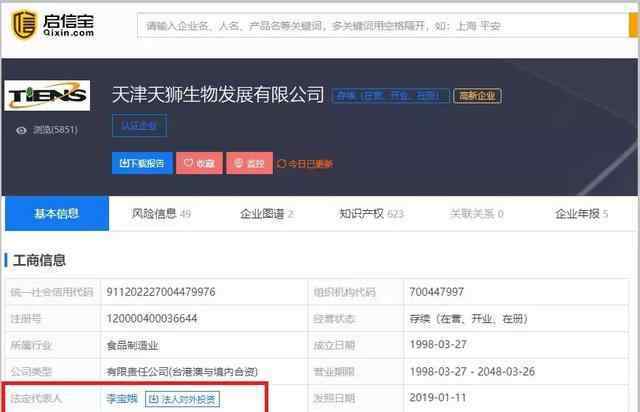640x412 pixels.
Task: Click the TIENS company logo thumbnail
Action: click(46, 96)
